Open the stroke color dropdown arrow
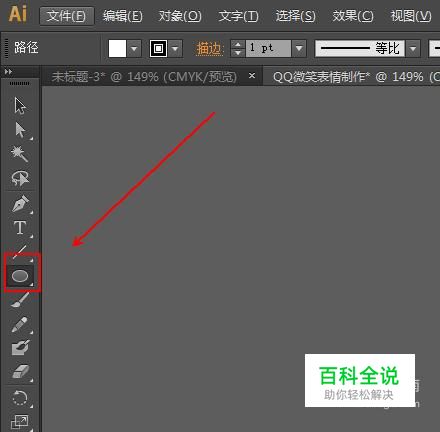Image resolution: width=440 pixels, height=432 pixels. tap(175, 49)
